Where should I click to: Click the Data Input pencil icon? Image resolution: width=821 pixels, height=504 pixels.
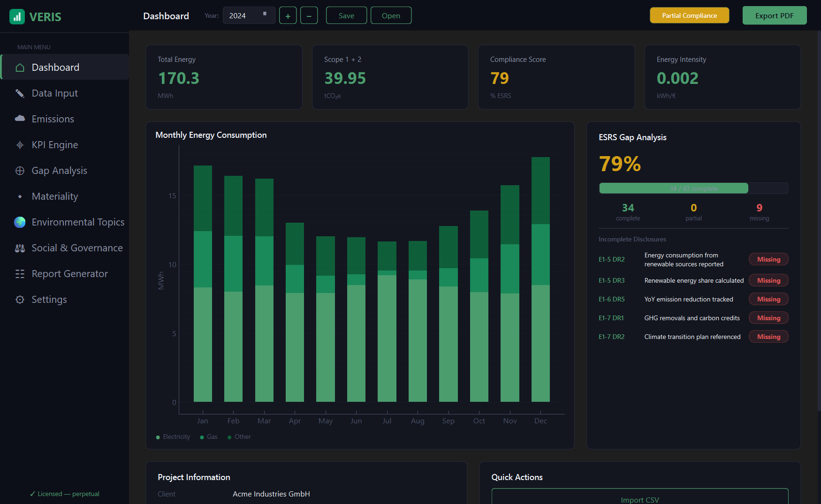[20, 93]
